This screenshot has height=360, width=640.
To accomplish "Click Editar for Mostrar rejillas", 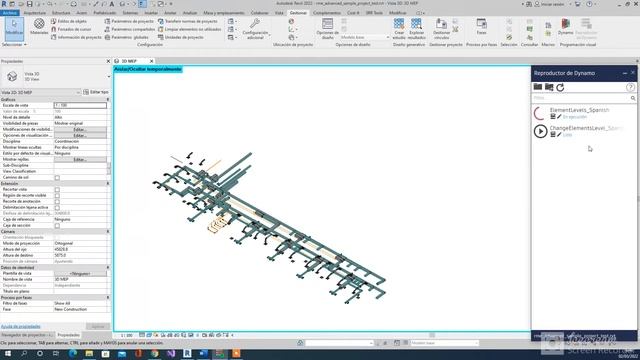I will click(x=80, y=160).
